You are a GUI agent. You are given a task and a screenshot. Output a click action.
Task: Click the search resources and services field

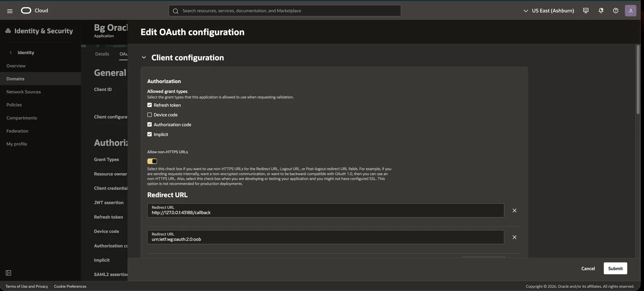pos(285,11)
